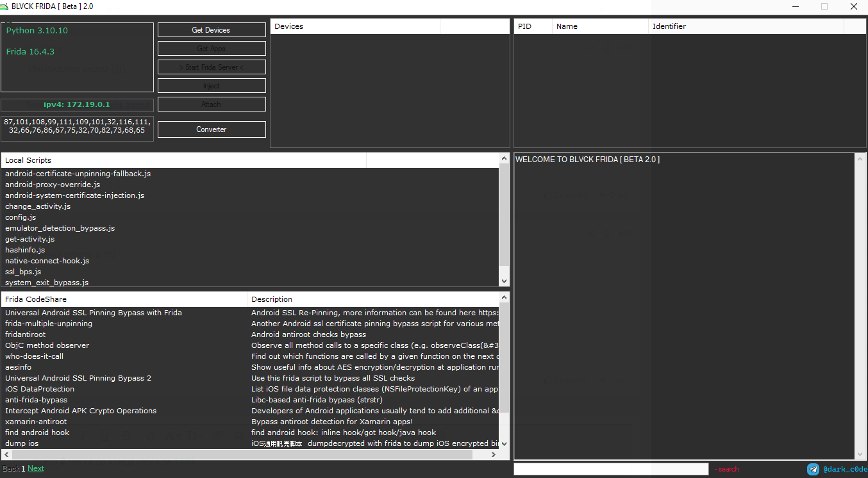Sort by the Identifier column header
The height and width of the screenshot is (478, 868).
pyautogui.click(x=746, y=26)
